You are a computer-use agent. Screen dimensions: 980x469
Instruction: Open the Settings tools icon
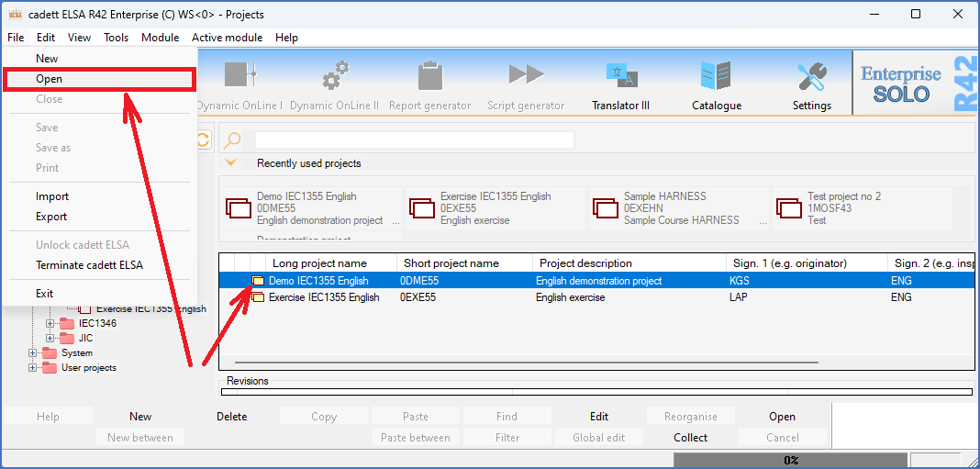(811, 85)
